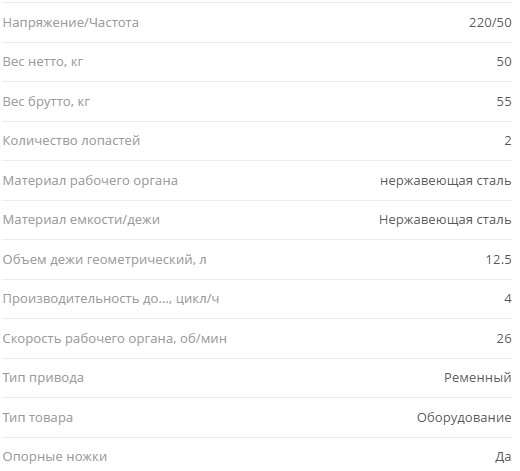This screenshot has height=471, width=520.
Task: Click 'Скорость рабочего органа, об/мин' label
Action: pyautogui.click(x=115, y=339)
